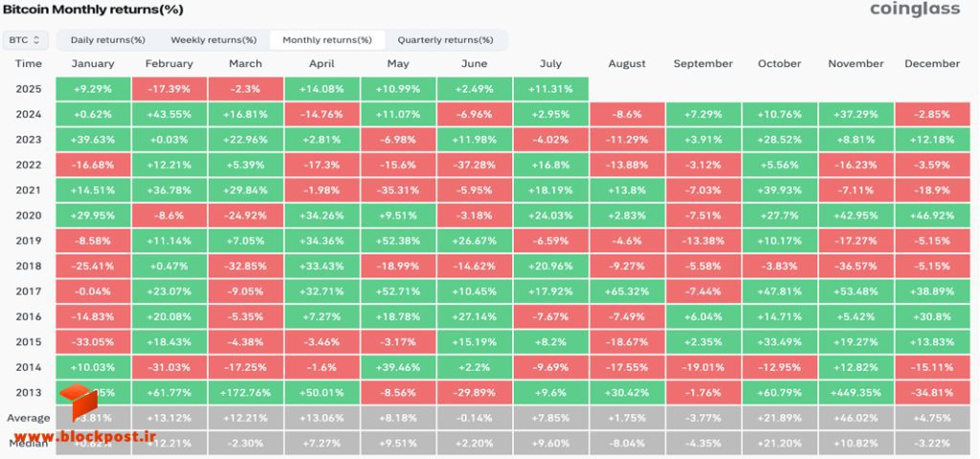
Task: Click the orange blockpost cube logo
Action: pyautogui.click(x=78, y=401)
